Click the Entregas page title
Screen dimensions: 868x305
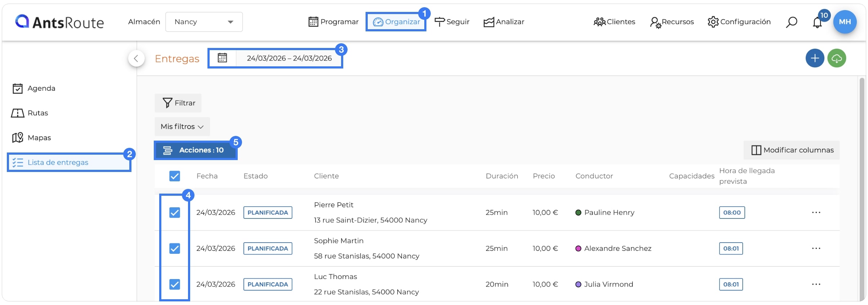click(177, 58)
